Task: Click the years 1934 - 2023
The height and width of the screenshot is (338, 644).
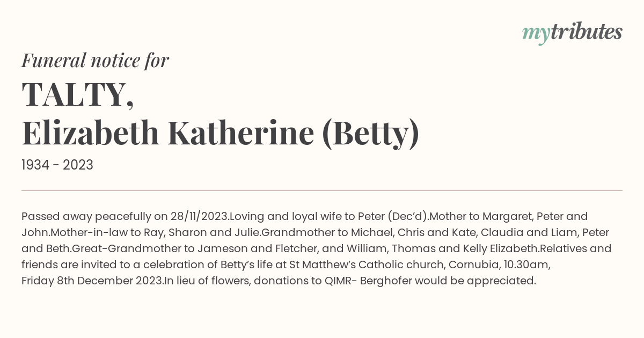Action: tap(57, 165)
